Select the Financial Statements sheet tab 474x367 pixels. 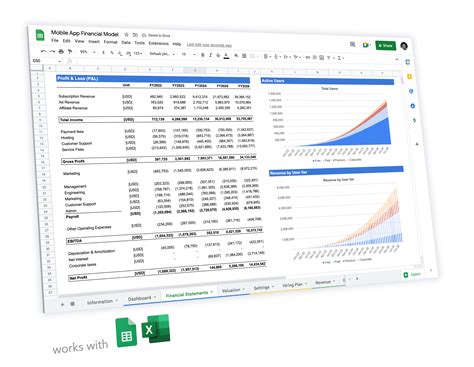tap(189, 294)
